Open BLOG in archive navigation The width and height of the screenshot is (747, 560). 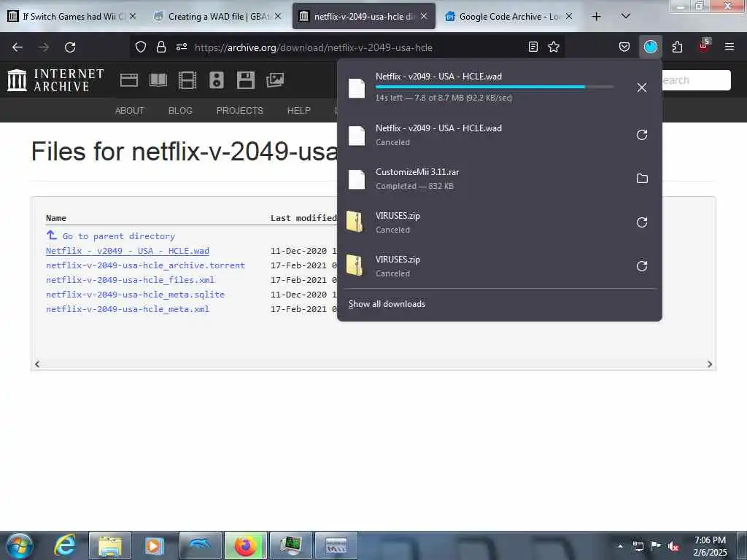[181, 111]
